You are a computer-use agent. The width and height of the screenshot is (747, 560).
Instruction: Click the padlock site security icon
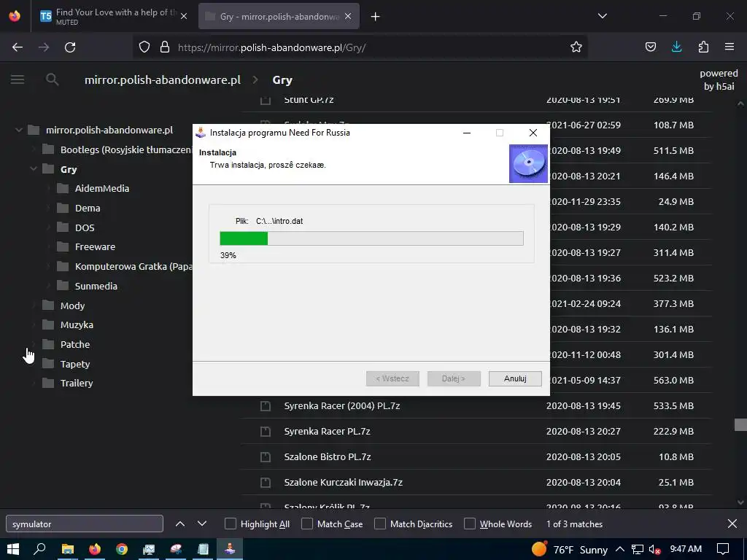pyautogui.click(x=165, y=47)
